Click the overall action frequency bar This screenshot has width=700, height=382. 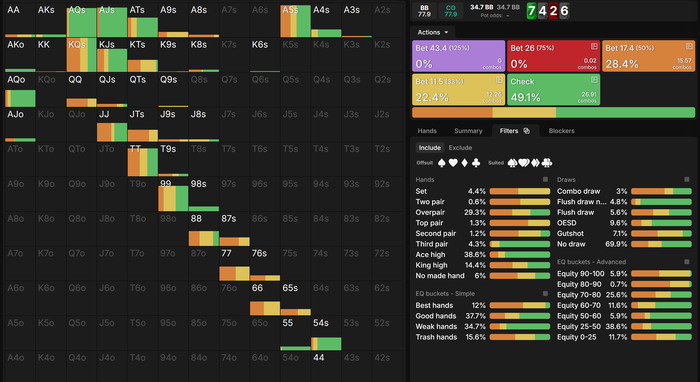click(x=554, y=112)
